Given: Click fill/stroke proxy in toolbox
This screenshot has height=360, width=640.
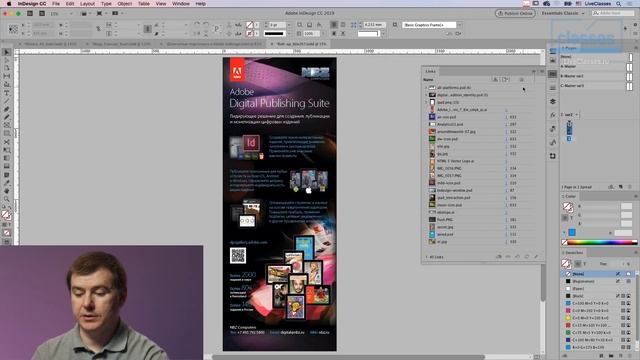Looking at the screenshot, I should (6, 215).
